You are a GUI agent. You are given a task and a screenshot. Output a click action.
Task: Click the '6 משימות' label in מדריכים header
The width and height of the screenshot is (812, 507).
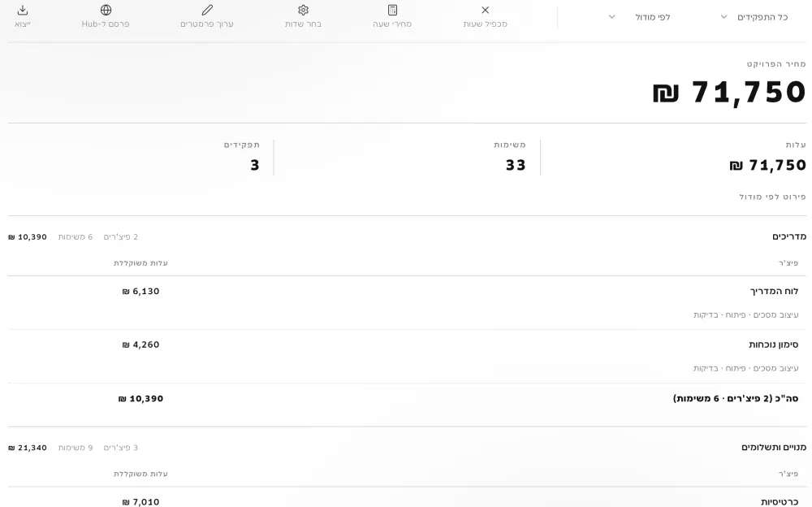(76, 237)
